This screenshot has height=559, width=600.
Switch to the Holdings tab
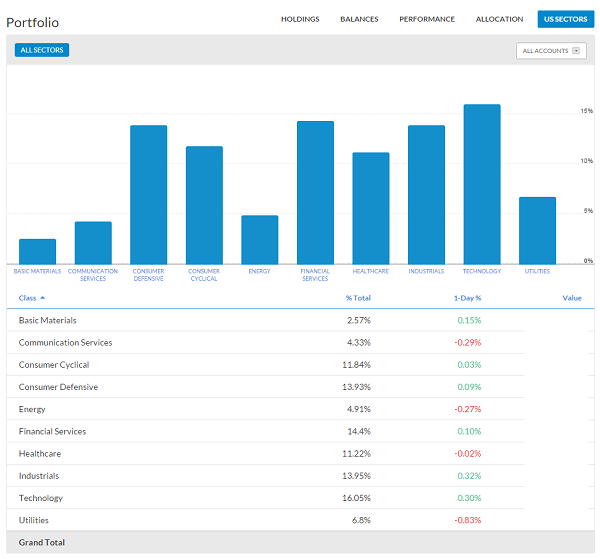point(300,19)
